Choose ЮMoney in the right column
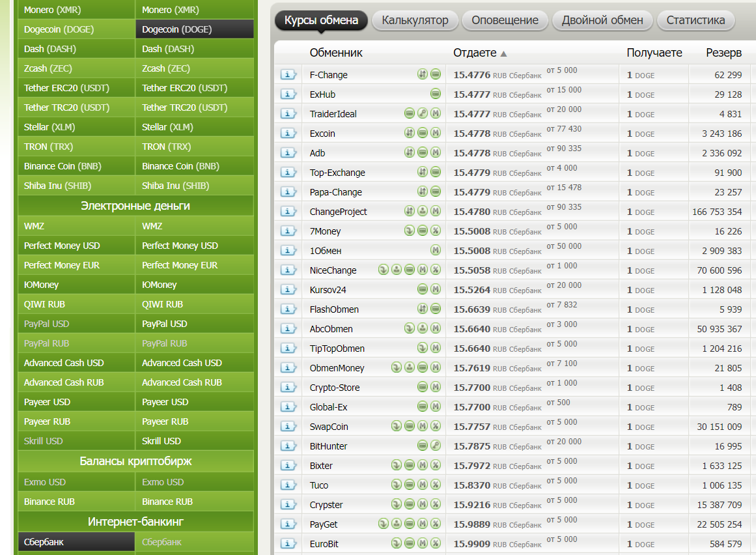This screenshot has width=756, height=555. [x=195, y=285]
